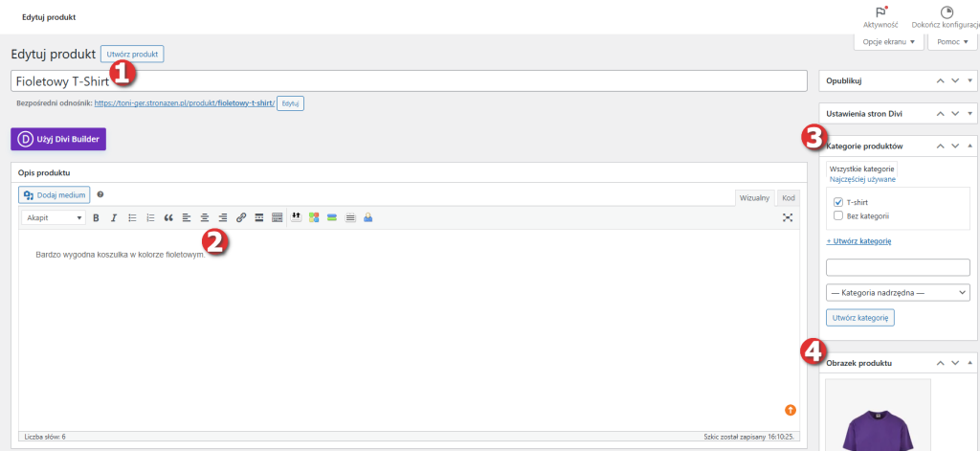Center-align text with the toolbar icon
Viewport: 980px width, 451px height.
click(x=204, y=218)
